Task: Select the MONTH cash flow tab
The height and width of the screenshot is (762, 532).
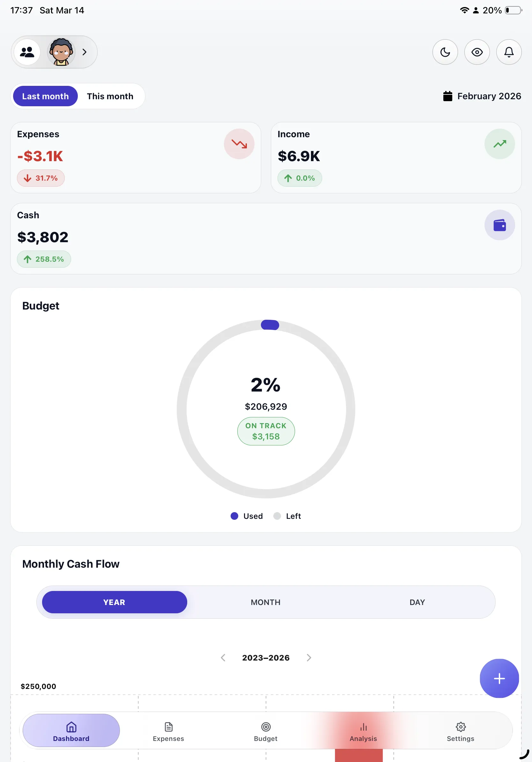Action: pyautogui.click(x=266, y=602)
